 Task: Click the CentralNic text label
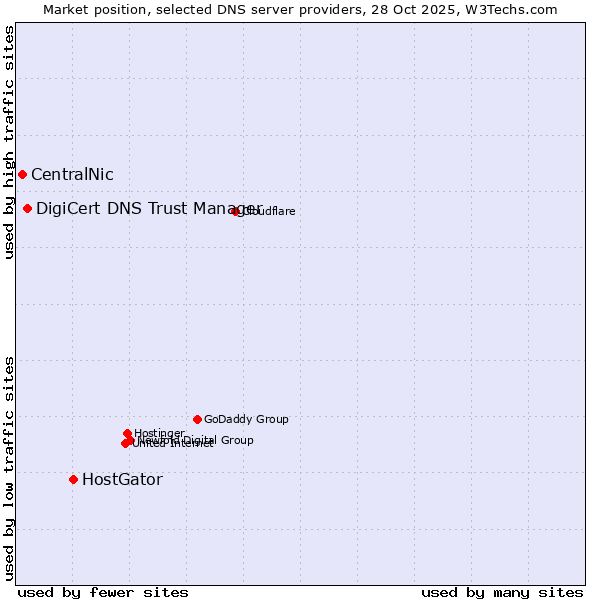72,175
